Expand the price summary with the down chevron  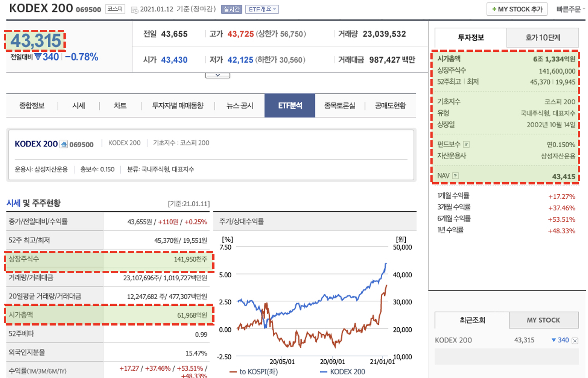pos(218,75)
